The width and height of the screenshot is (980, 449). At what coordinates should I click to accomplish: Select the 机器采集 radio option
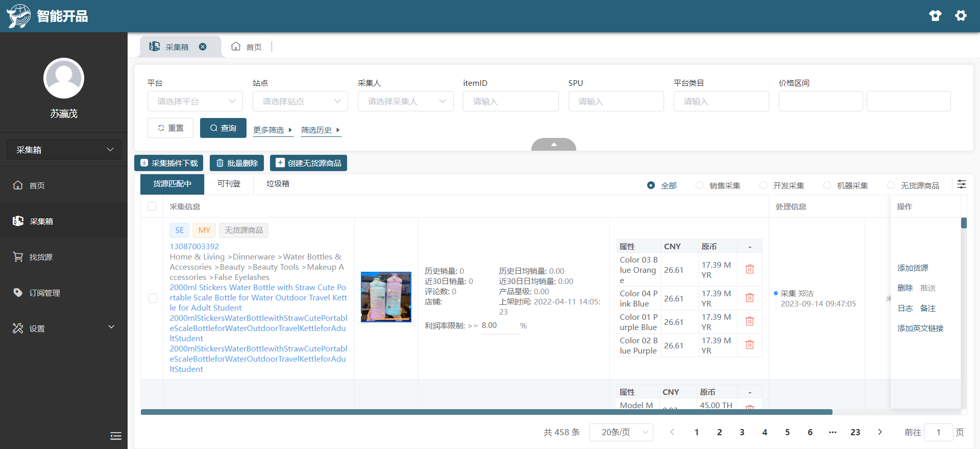click(846, 185)
